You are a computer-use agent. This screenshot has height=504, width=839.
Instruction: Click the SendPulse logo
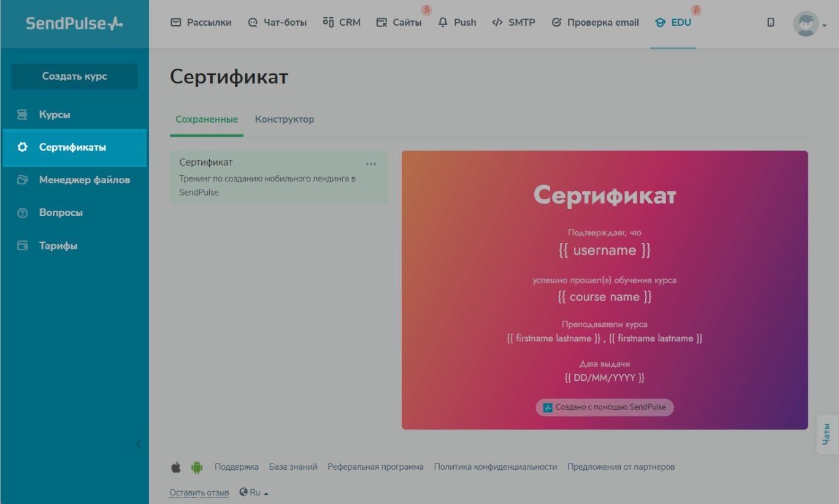pyautogui.click(x=74, y=24)
